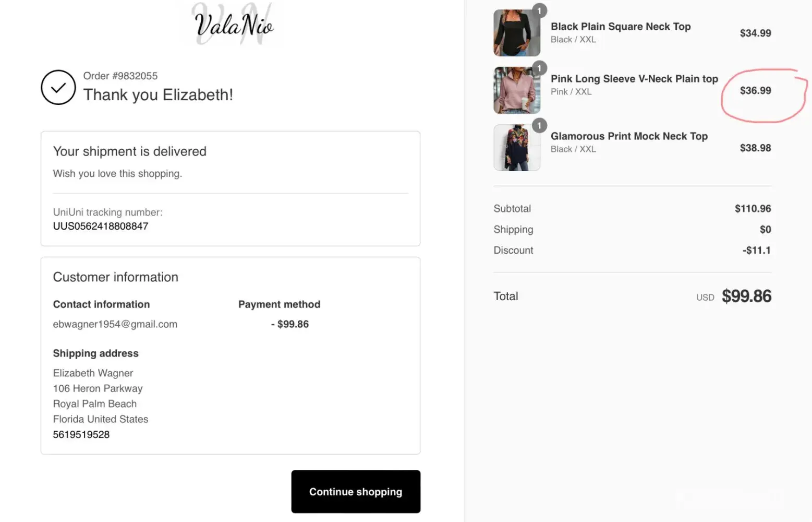Click the Your shipment is delivered heading
Screen dimensions: 812x522
pos(130,151)
